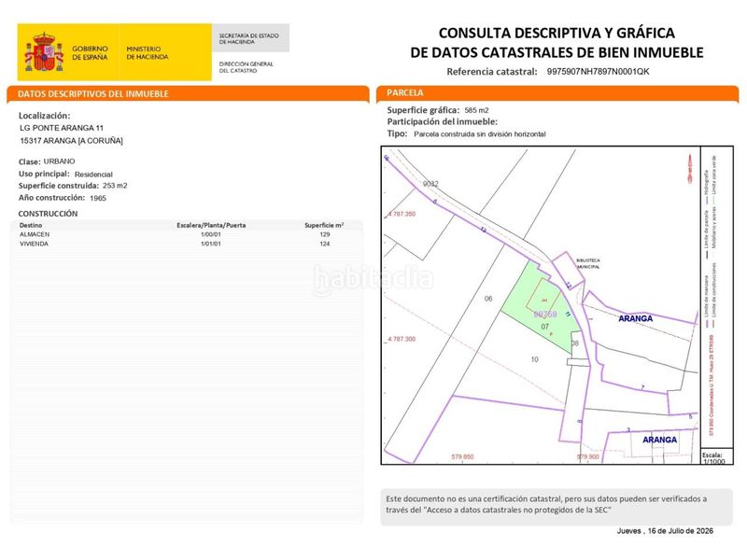
Task: Click the lower 'ARANGA' map label
Action: 660,440
